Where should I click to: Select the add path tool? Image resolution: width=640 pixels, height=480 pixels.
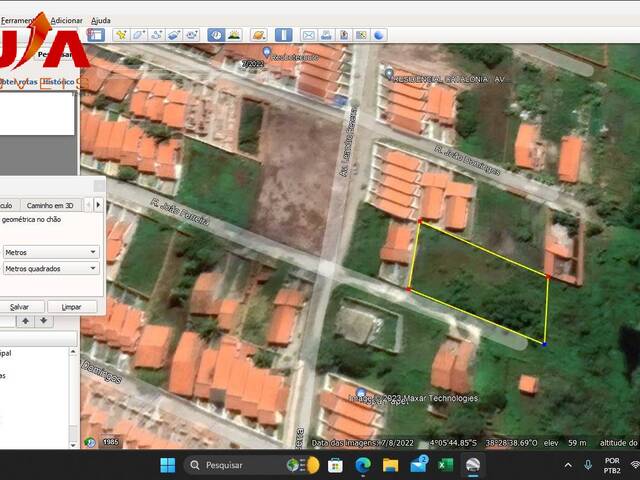click(156, 35)
